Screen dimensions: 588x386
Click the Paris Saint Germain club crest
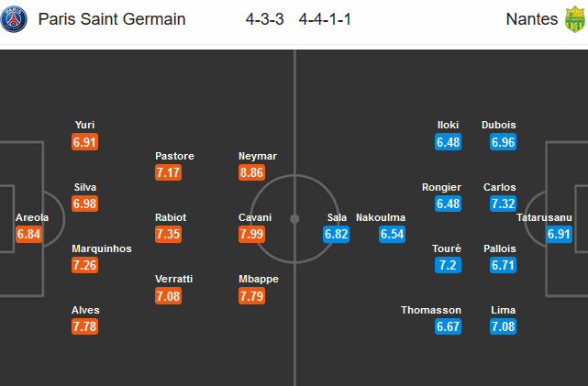tap(14, 19)
